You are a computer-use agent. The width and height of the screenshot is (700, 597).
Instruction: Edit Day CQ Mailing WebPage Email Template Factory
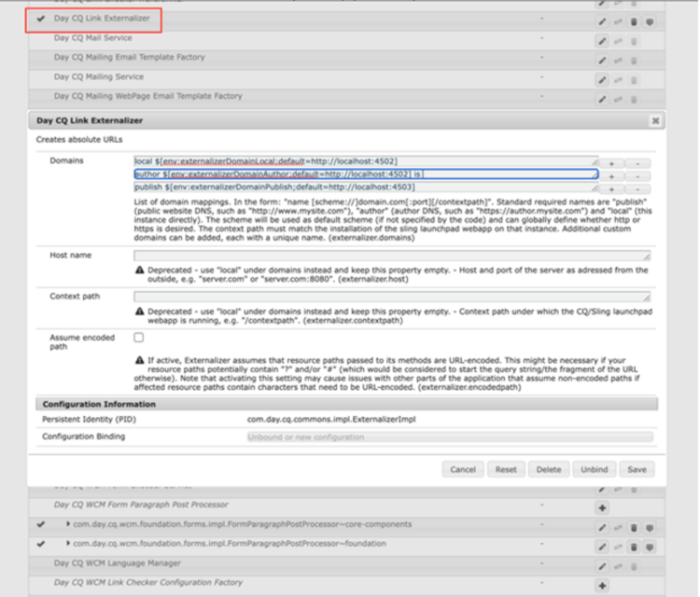602,99
